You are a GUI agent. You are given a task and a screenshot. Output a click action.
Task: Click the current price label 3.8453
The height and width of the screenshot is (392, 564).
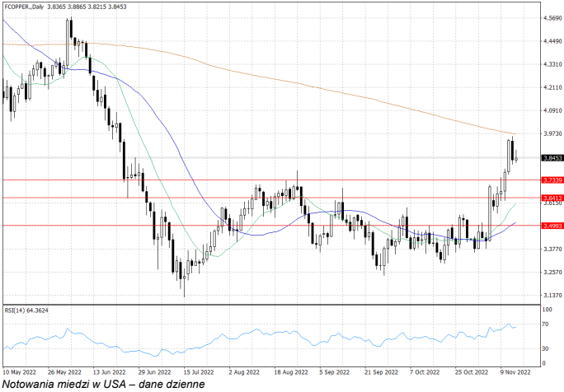point(552,157)
